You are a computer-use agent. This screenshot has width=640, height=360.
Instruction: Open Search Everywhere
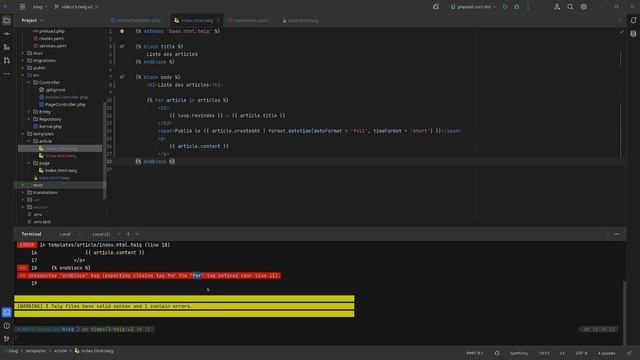coord(570,7)
